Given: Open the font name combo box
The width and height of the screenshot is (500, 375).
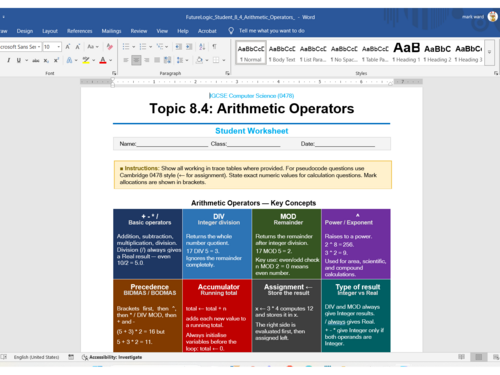Looking at the screenshot, I should pyautogui.click(x=20, y=47).
